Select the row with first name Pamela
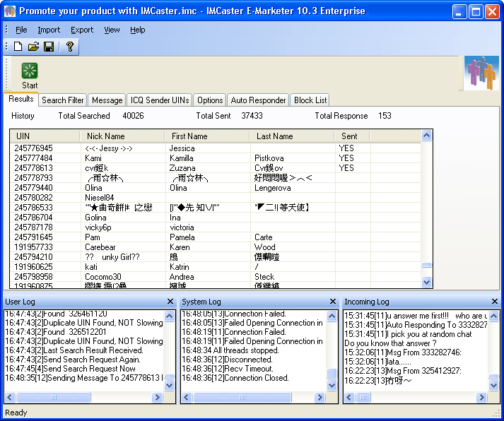Image resolution: width=504 pixels, height=421 pixels. 216,237
